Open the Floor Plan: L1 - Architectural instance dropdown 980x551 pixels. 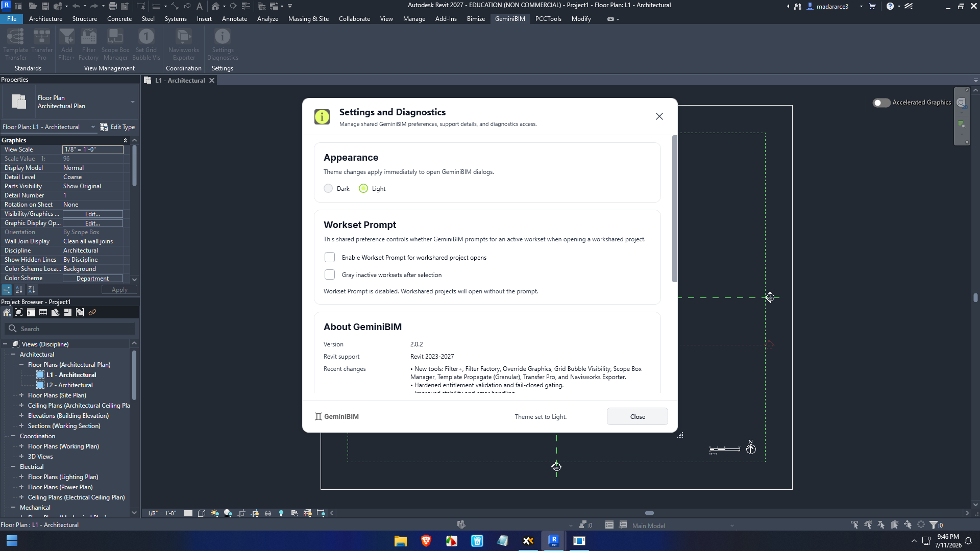click(x=93, y=127)
